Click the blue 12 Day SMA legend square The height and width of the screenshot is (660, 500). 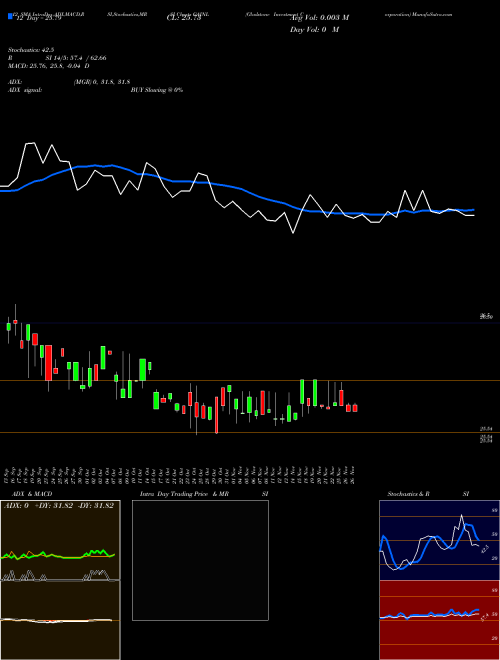(x=10, y=17)
